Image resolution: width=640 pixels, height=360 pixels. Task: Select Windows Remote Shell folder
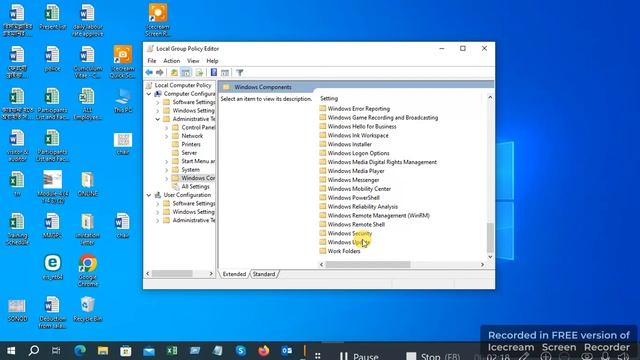pos(356,224)
